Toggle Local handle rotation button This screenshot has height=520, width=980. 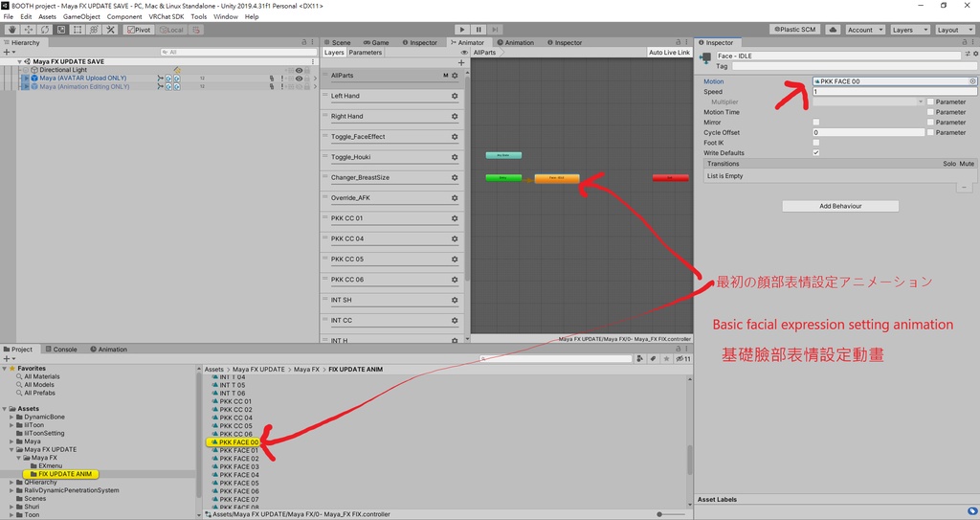pos(172,30)
